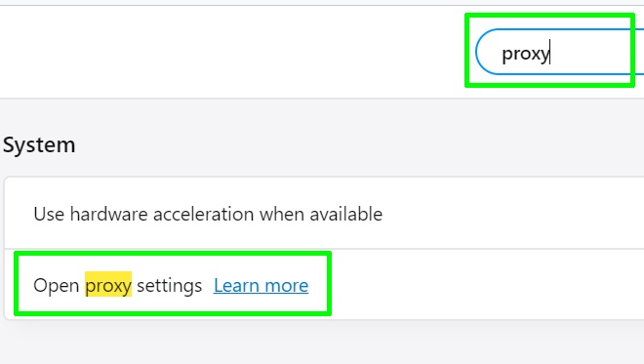This screenshot has width=644, height=364.
Task: Click the word 'more' in the Learn more link
Action: pos(286,286)
